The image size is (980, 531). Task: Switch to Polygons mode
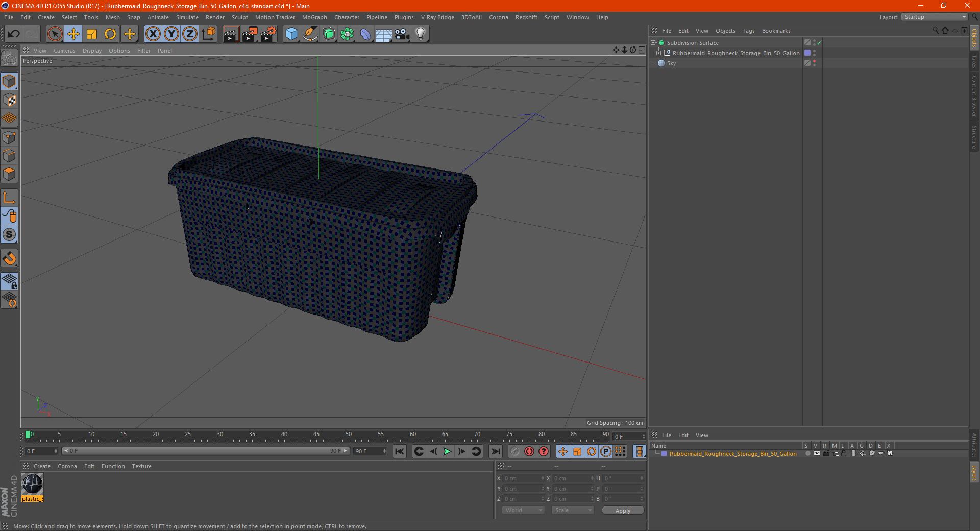pyautogui.click(x=9, y=174)
